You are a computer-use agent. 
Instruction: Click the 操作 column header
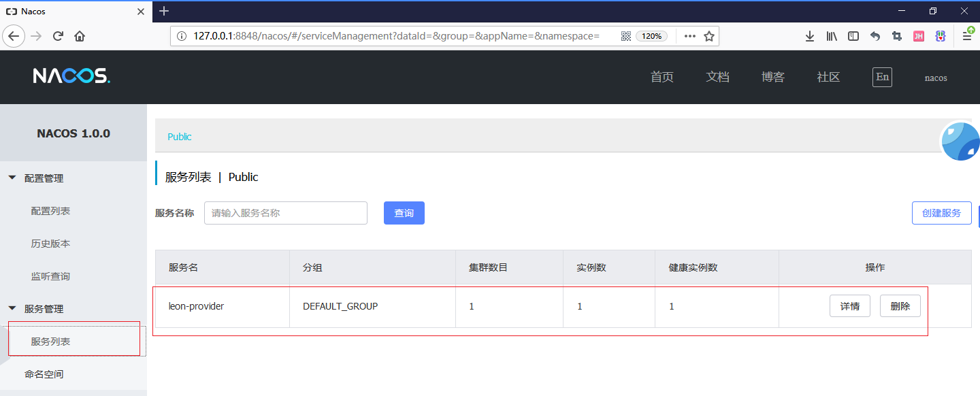[x=875, y=267]
